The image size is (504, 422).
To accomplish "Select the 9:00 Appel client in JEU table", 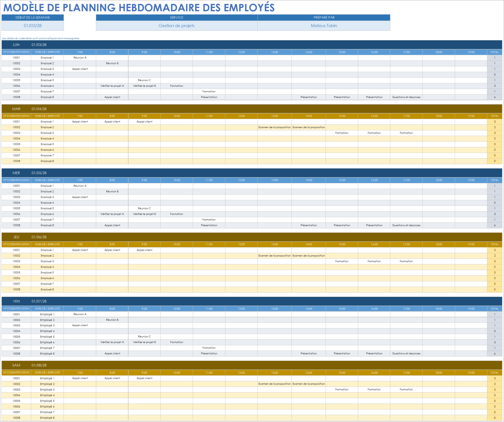I will click(145, 250).
